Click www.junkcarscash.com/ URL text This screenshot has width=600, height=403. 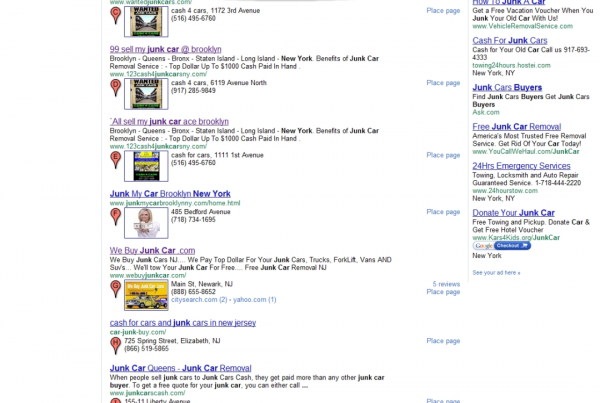(147, 393)
